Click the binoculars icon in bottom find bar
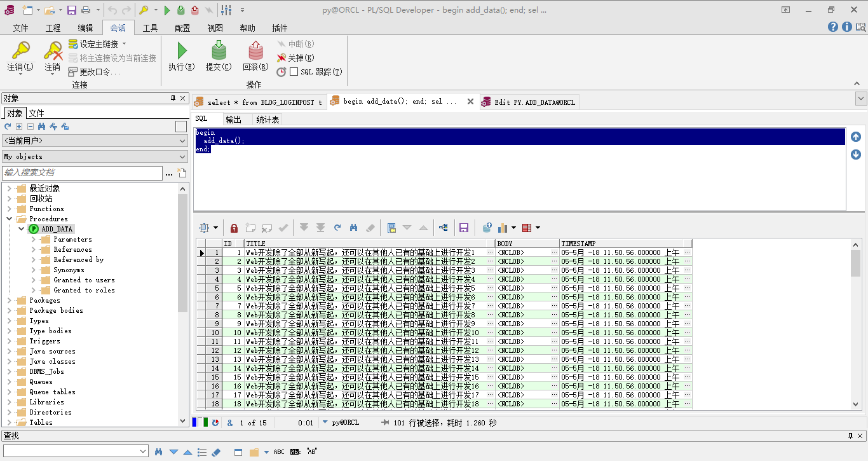This screenshot has width=868, height=461. tap(159, 452)
